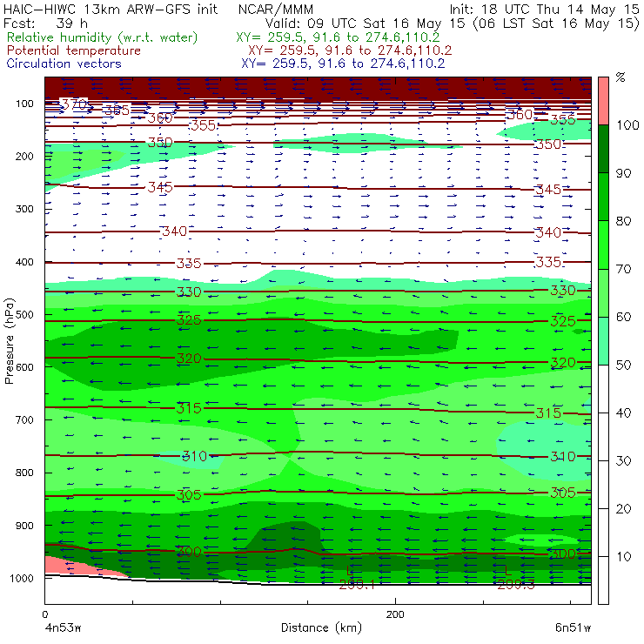Screen dimensions: 644x644
Task: Click the '600' pressure axis tick label
Action: pos(24,367)
